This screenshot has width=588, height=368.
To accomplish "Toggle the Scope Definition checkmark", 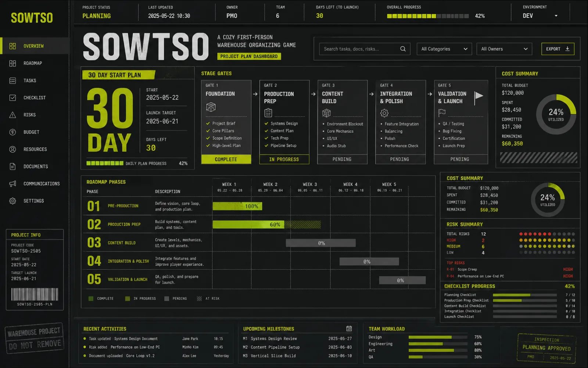I will click(208, 138).
